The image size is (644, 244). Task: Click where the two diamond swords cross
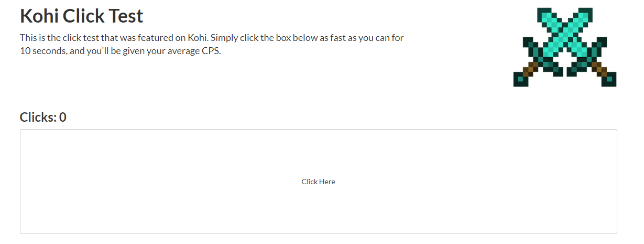pyautogui.click(x=565, y=33)
